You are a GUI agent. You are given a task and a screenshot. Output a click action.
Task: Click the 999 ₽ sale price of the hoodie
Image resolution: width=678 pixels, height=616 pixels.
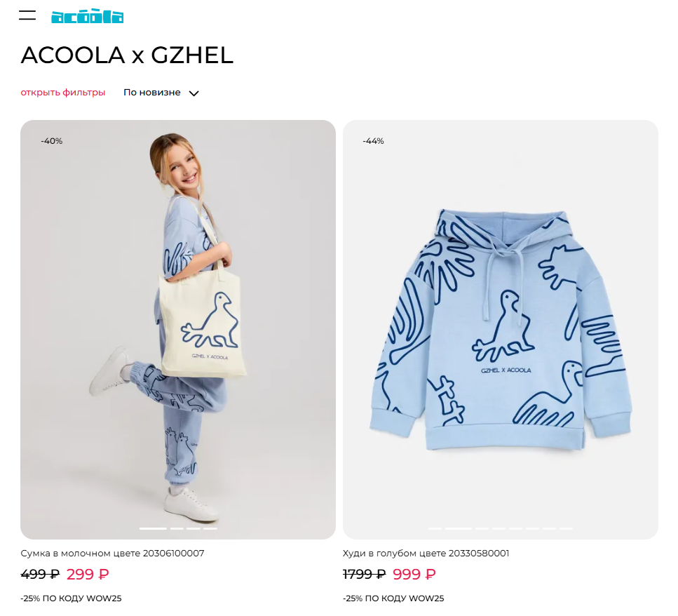point(414,574)
